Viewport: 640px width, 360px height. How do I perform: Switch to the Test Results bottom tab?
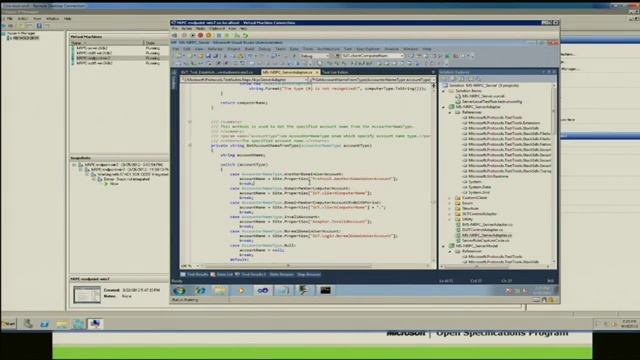(194, 275)
